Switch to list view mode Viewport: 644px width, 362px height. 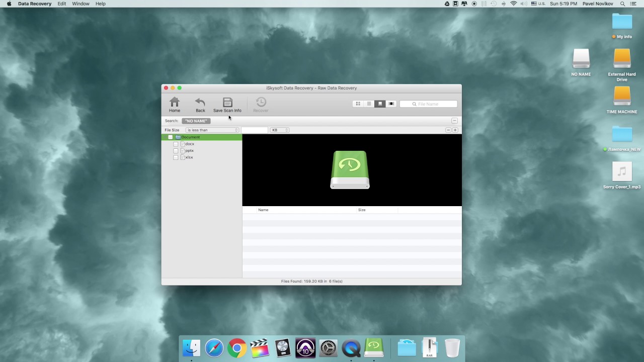[x=369, y=104]
